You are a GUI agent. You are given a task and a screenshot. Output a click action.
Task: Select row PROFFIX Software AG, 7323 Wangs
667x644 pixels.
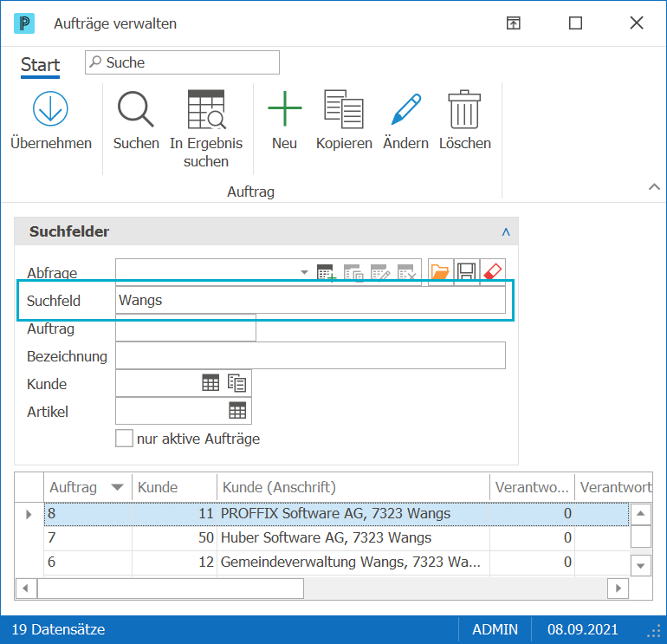coord(336,513)
